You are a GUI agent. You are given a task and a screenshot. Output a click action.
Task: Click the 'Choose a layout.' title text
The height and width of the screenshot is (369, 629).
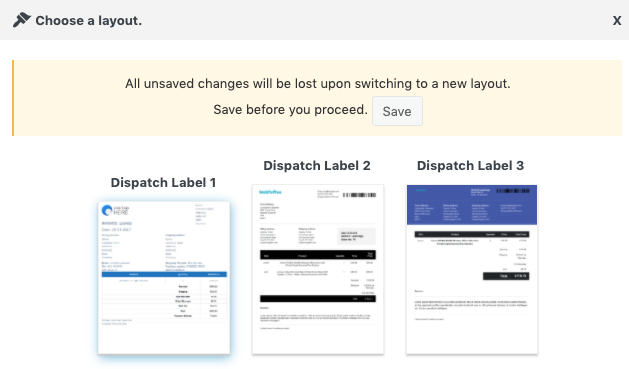[x=89, y=20]
